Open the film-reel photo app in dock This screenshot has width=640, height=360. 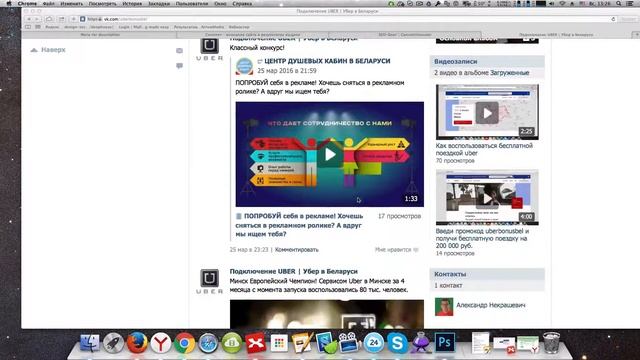[349, 342]
